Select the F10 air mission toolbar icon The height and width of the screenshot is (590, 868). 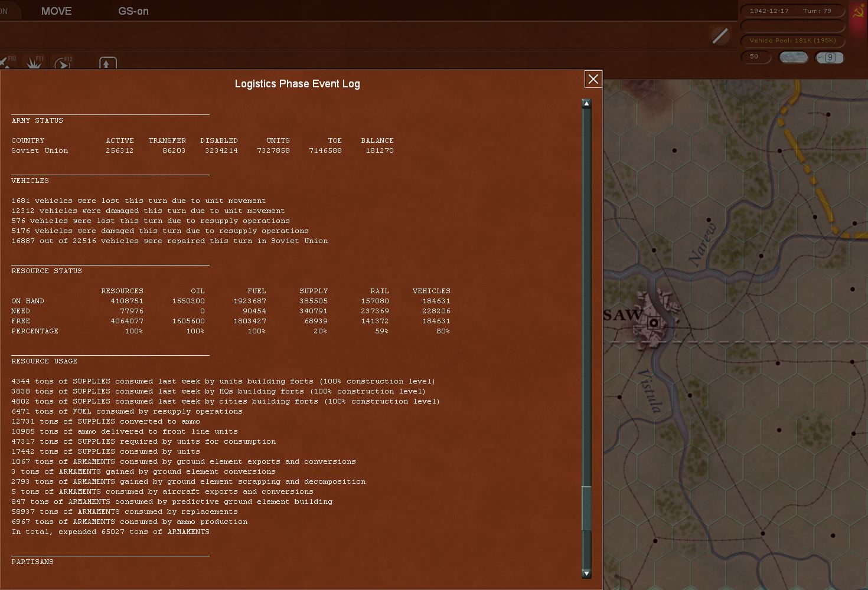point(7,62)
